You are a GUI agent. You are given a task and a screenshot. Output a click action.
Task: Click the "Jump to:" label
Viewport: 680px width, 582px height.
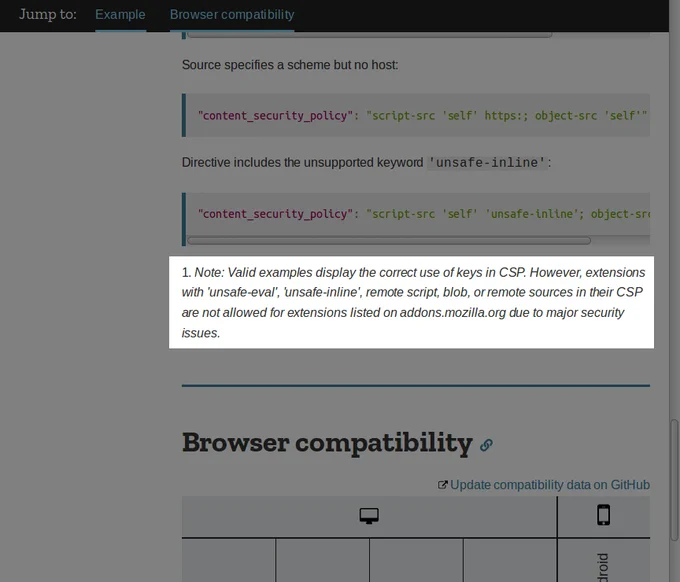(x=48, y=15)
